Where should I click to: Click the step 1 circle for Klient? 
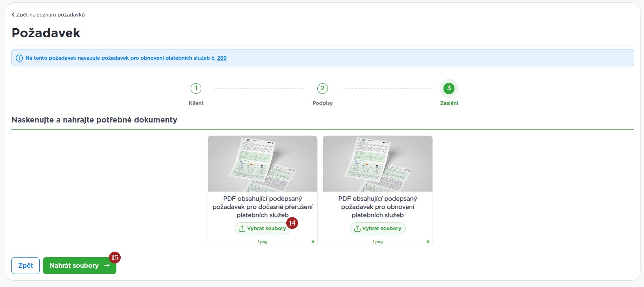pos(196,88)
